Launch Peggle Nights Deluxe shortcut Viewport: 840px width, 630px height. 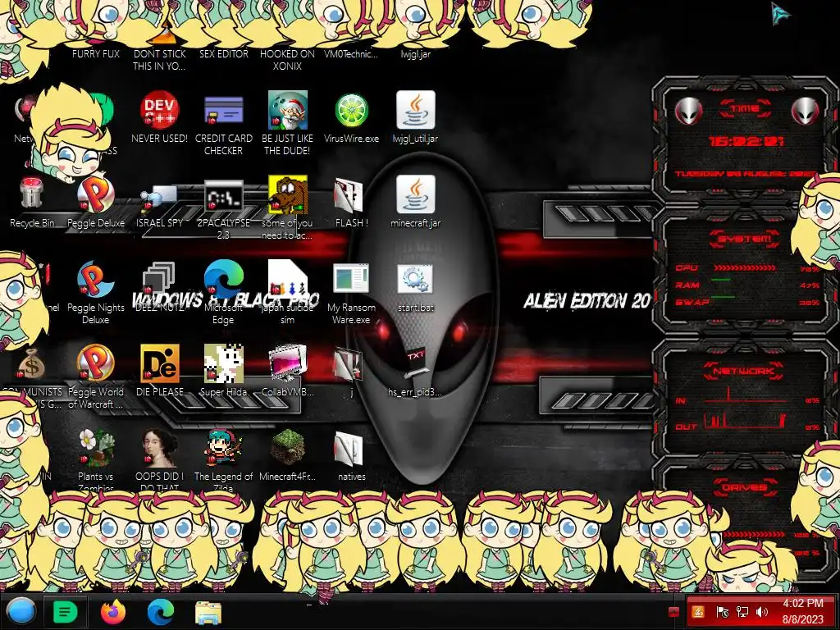[96, 280]
